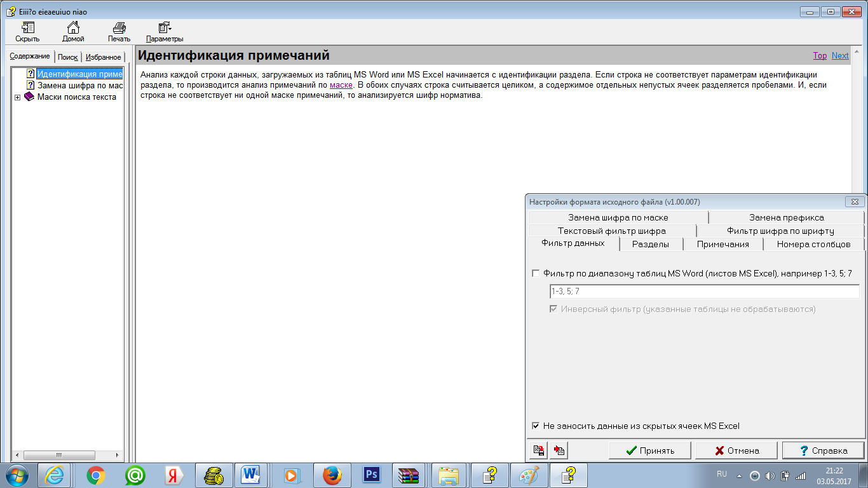868x488 pixels.
Task: Select the 'Маски поиска текста' book item
Action: [x=77, y=97]
